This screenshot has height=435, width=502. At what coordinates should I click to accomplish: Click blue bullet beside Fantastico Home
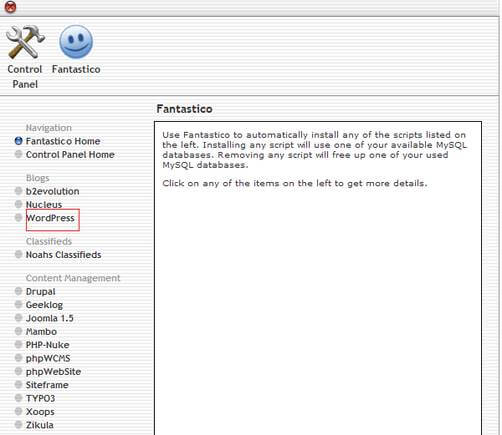click(x=19, y=141)
